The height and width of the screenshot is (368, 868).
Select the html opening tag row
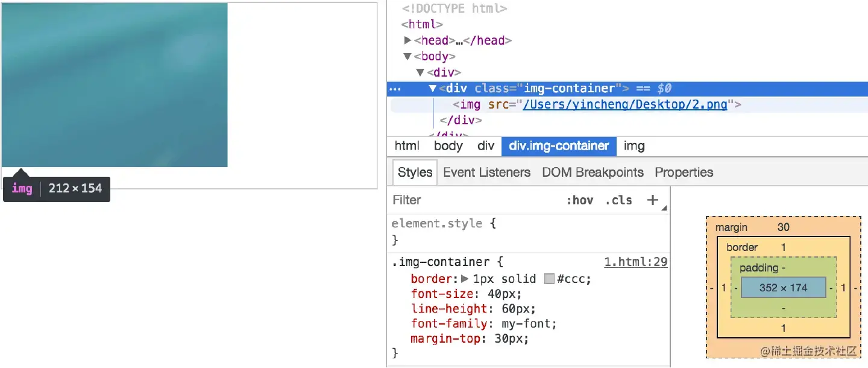click(423, 25)
